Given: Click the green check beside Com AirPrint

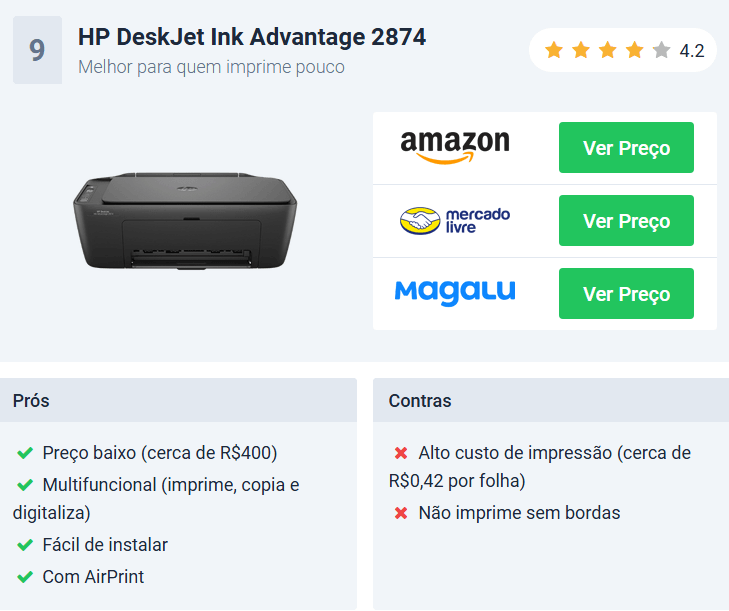Looking at the screenshot, I should 25,577.
